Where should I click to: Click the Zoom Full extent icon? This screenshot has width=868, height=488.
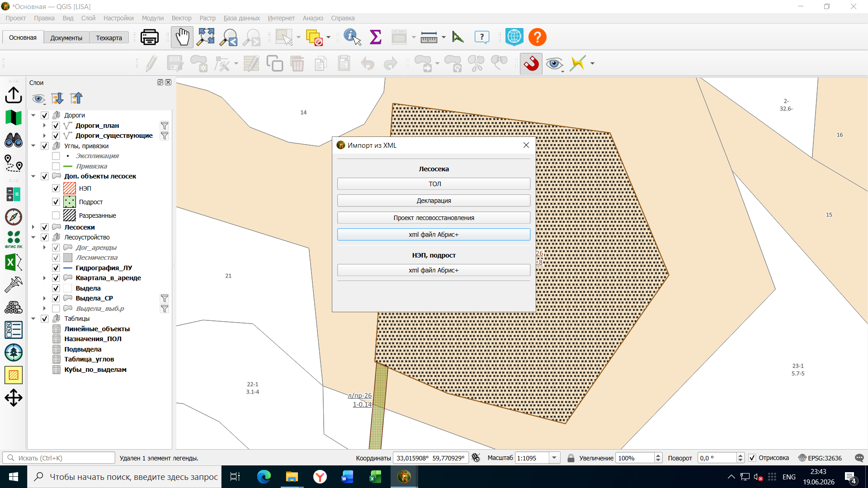[x=206, y=38]
